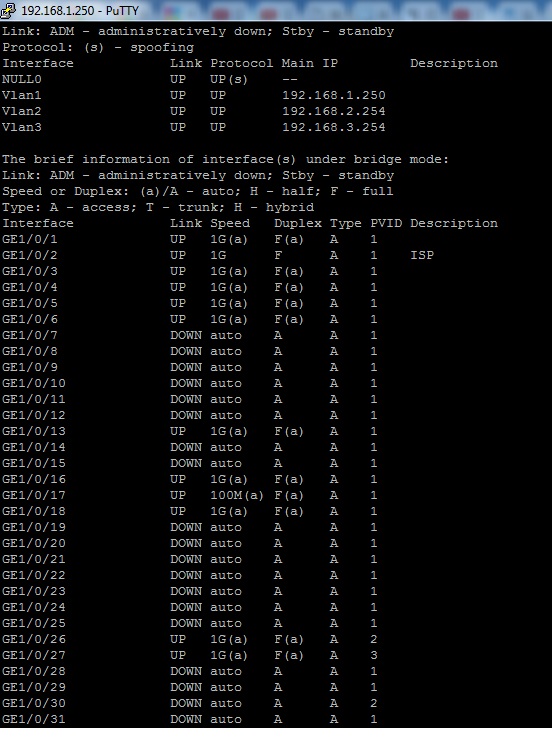
Task: Click the PVID column header
Action: 386,224
